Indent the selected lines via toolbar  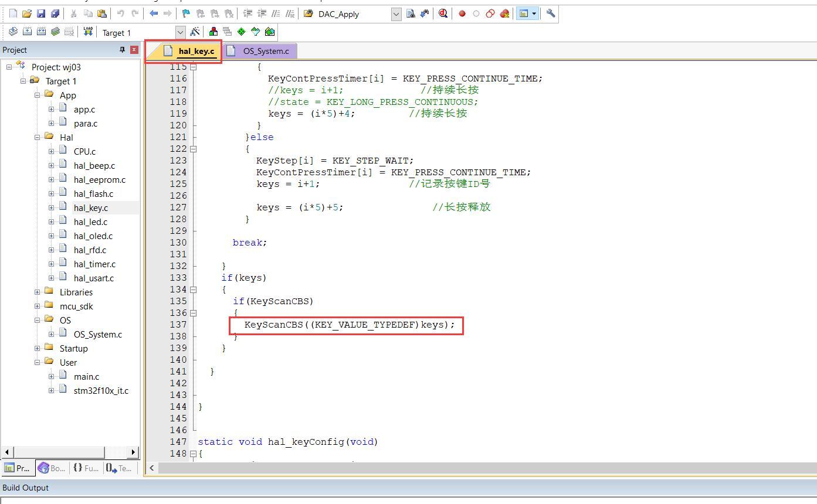(x=248, y=13)
